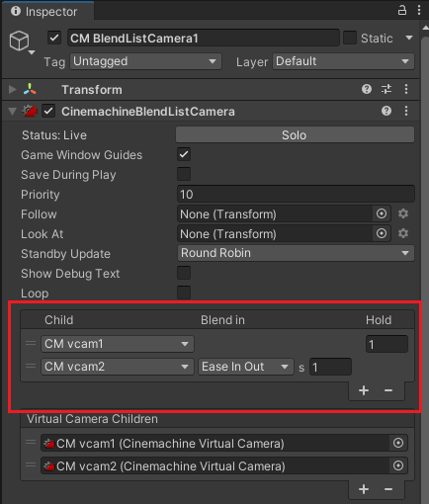Grab reorder handle of CM vcam2 child row
The height and width of the screenshot is (504, 429).
click(x=31, y=465)
